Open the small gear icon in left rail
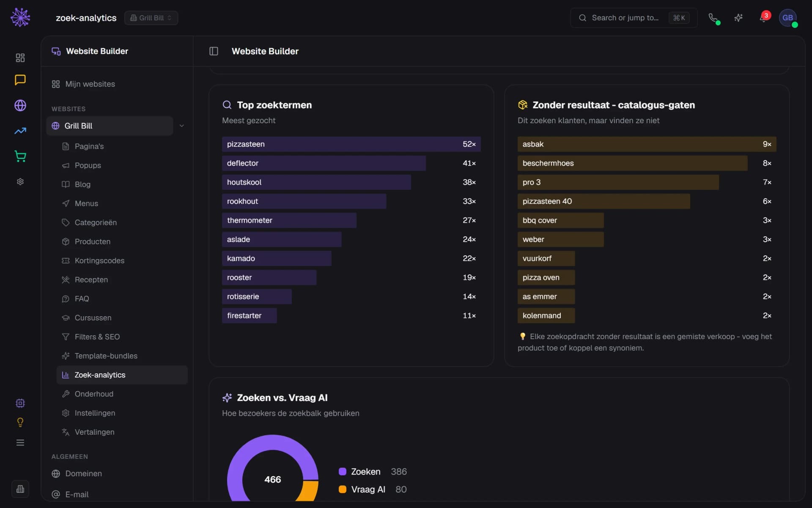Viewport: 812px width, 508px height. pyautogui.click(x=20, y=182)
